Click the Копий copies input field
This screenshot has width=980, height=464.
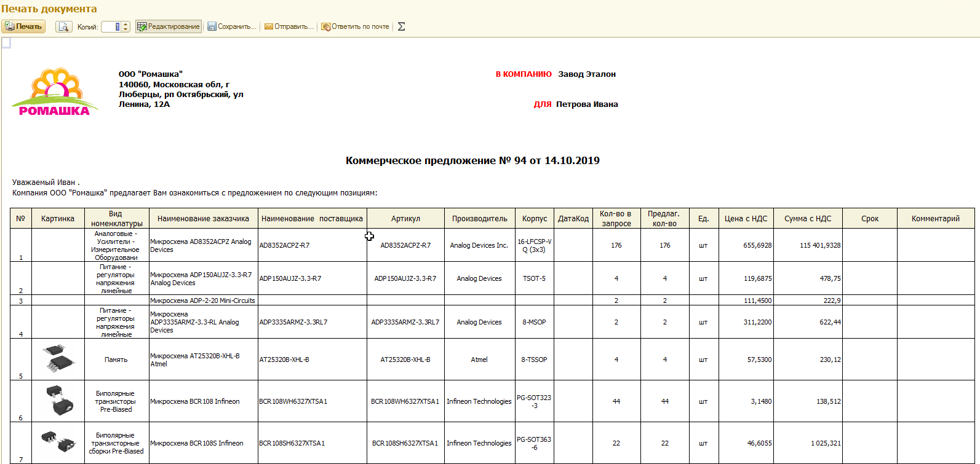click(x=111, y=26)
